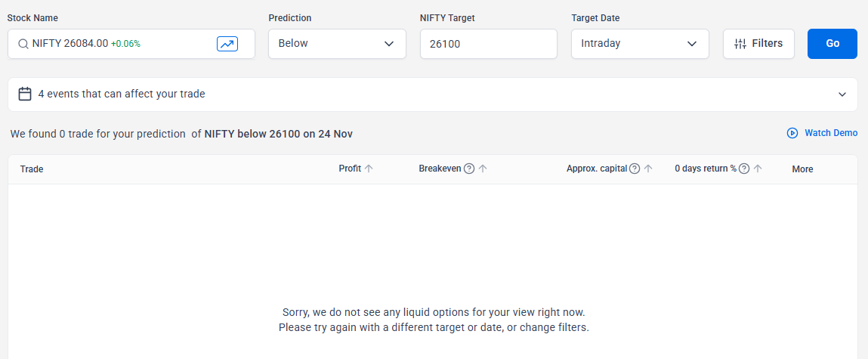Click the More column header

pyautogui.click(x=802, y=169)
